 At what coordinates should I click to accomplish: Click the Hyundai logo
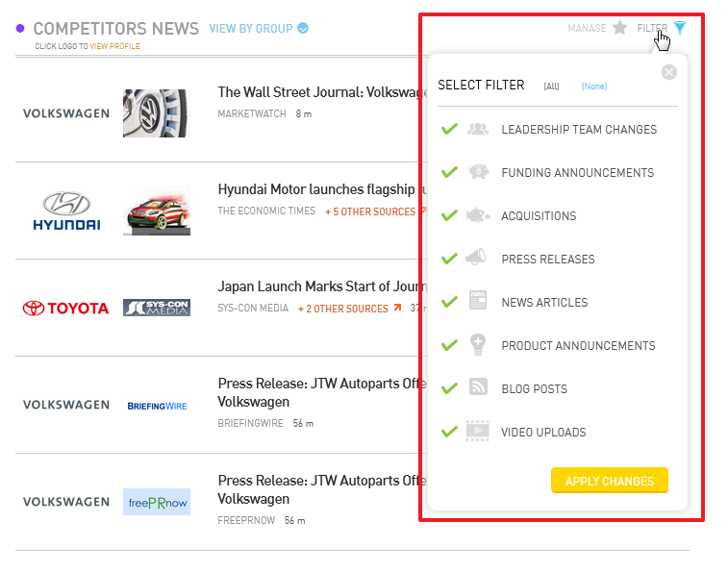click(66, 211)
